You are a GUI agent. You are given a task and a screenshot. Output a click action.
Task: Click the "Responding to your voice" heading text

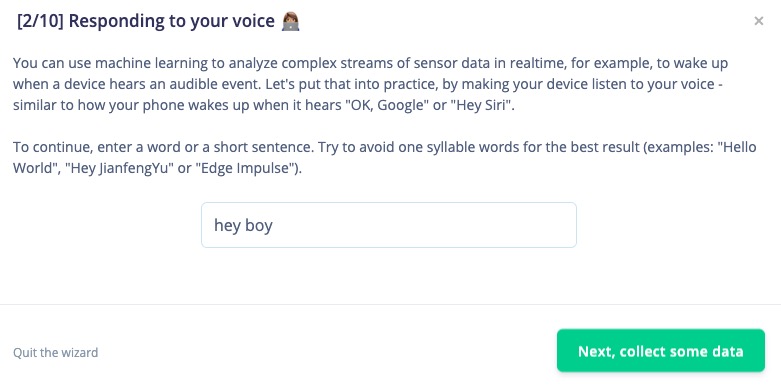point(171,21)
